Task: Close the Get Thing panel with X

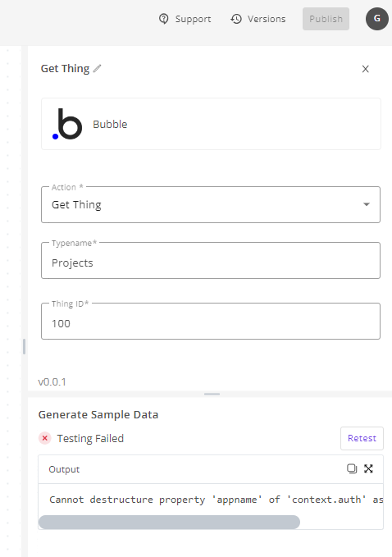Action: point(366,69)
